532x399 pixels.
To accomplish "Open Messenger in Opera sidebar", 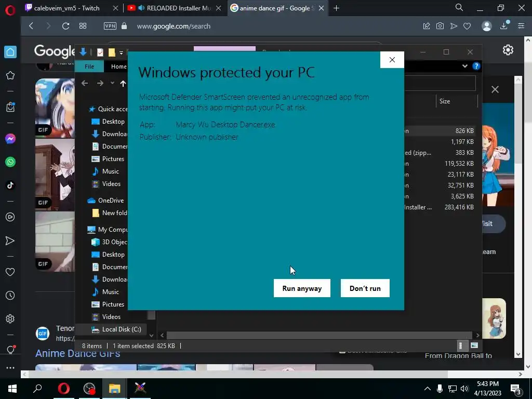I will (10, 139).
